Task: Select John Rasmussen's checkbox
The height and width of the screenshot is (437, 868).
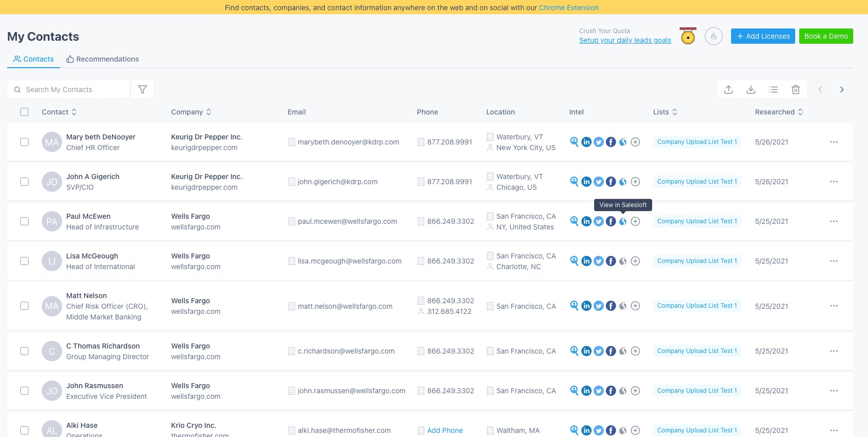Action: click(24, 391)
